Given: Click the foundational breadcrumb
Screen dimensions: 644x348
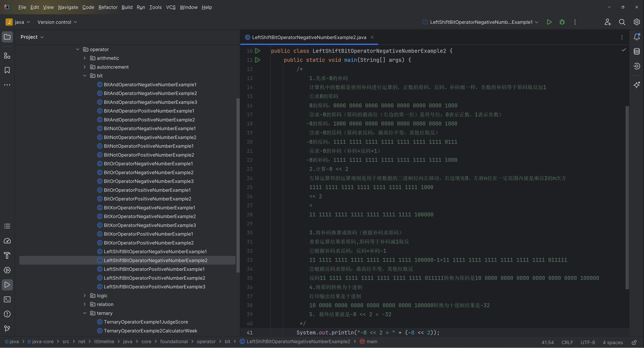Looking at the screenshot, I should pyautogui.click(x=174, y=341).
